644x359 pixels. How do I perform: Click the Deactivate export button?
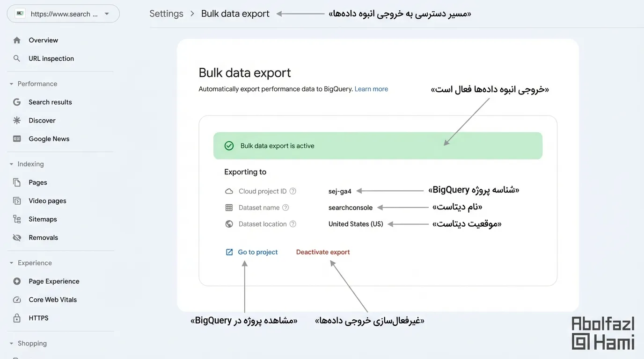[x=323, y=252]
